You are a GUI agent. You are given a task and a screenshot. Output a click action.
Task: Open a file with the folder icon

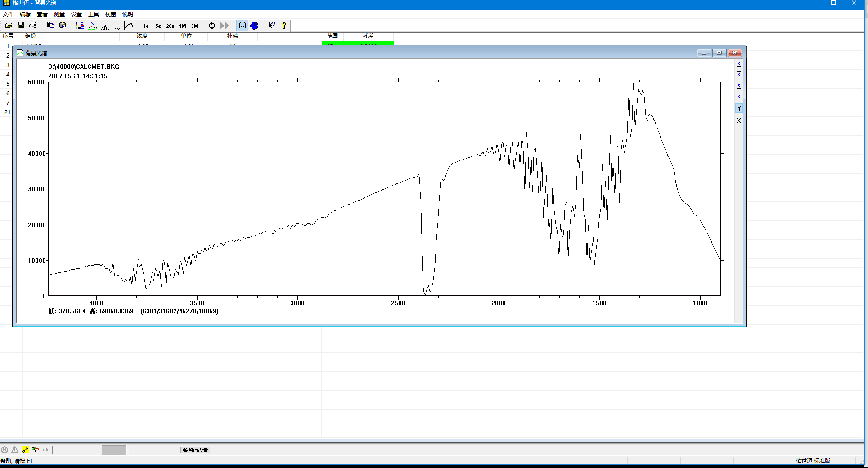point(9,26)
